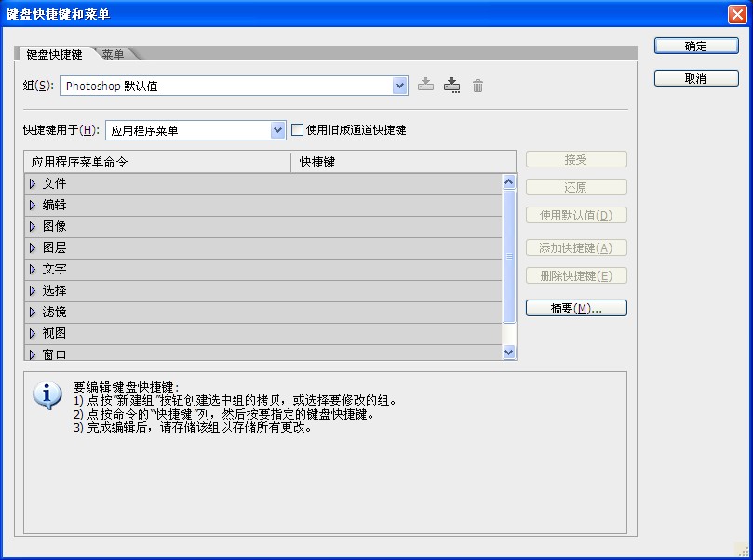Click the 快捷键 column header

click(403, 162)
